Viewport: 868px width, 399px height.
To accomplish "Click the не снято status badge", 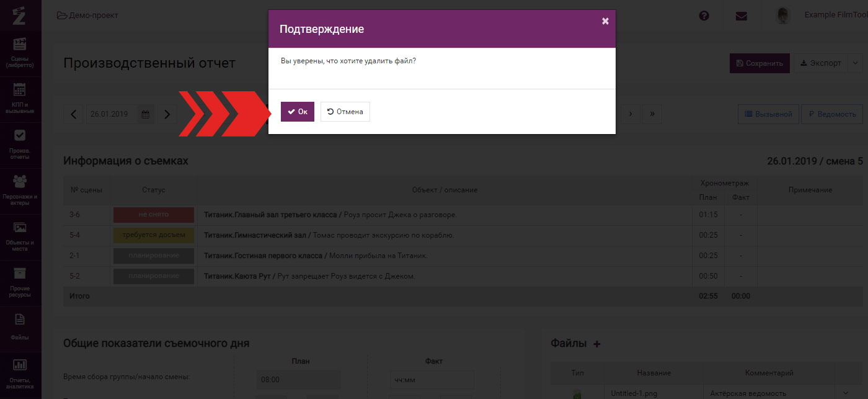I will [x=154, y=215].
